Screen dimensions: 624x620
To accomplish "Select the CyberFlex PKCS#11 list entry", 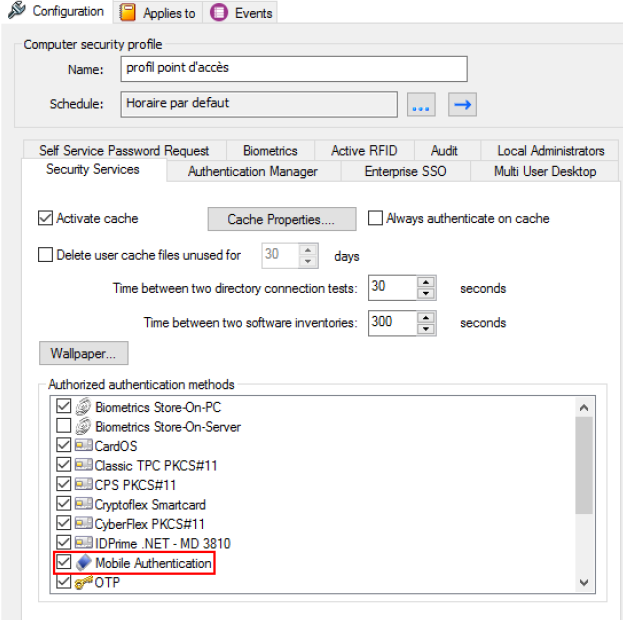I will (150, 524).
